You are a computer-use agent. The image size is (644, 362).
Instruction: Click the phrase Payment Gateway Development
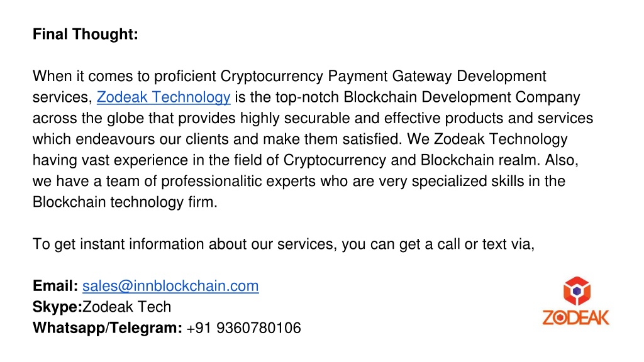(437, 76)
